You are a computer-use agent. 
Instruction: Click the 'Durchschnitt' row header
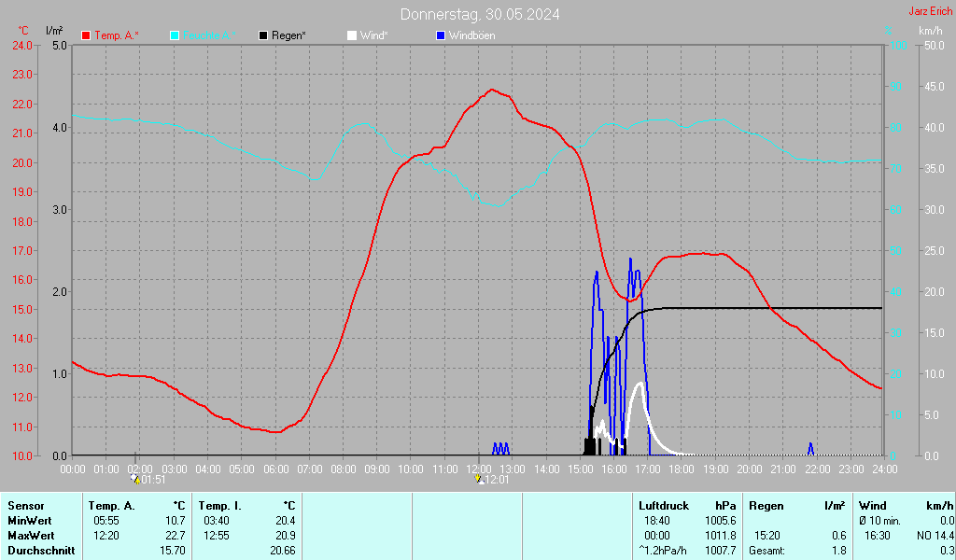click(41, 551)
